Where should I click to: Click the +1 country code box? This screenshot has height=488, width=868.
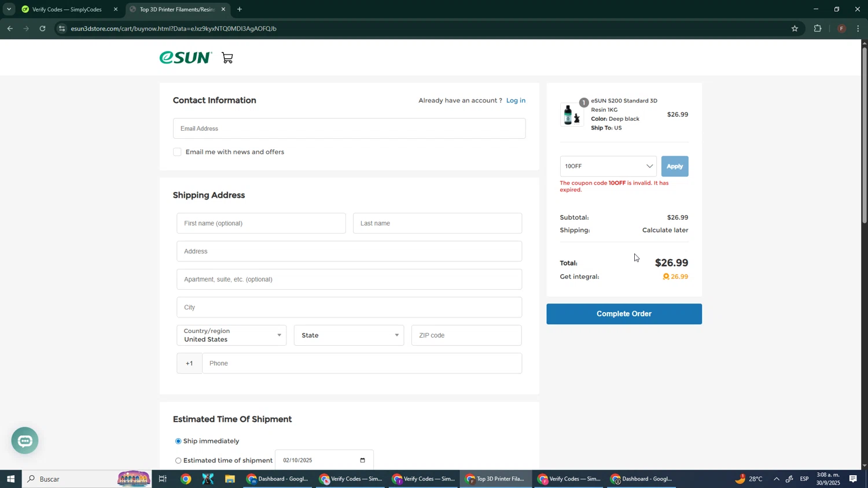tap(189, 363)
